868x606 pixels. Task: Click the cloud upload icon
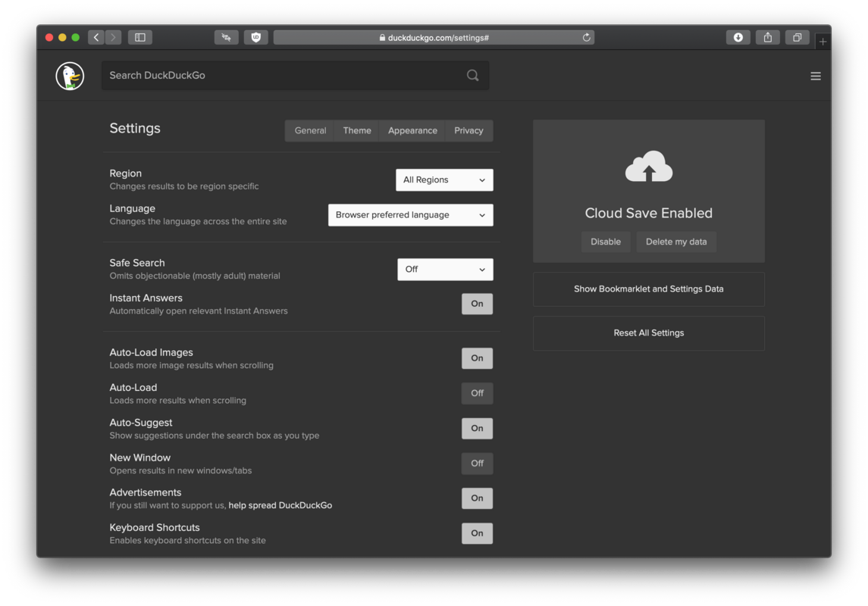pos(649,166)
